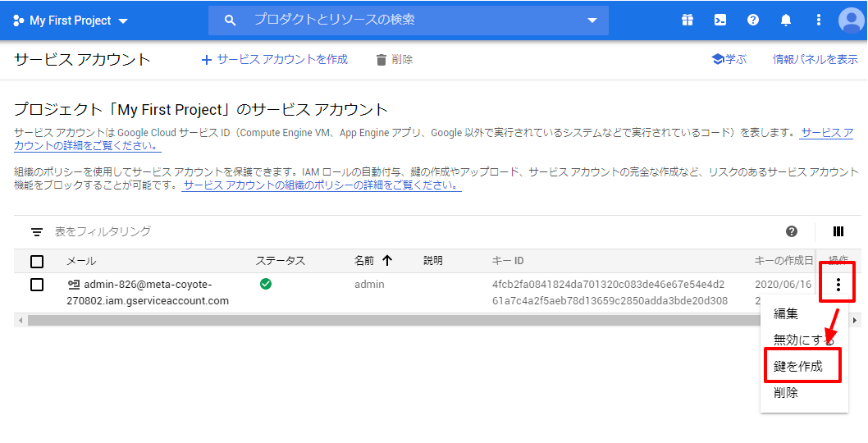
Task: Click the メール column header
Action: coord(81,261)
